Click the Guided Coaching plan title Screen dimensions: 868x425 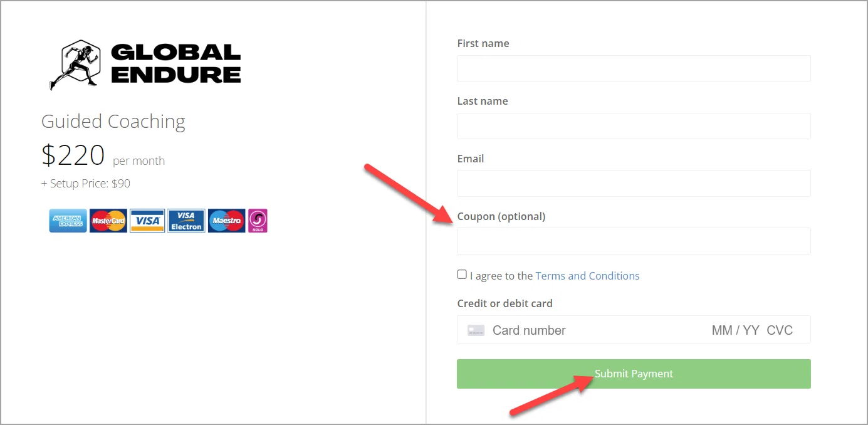(113, 122)
